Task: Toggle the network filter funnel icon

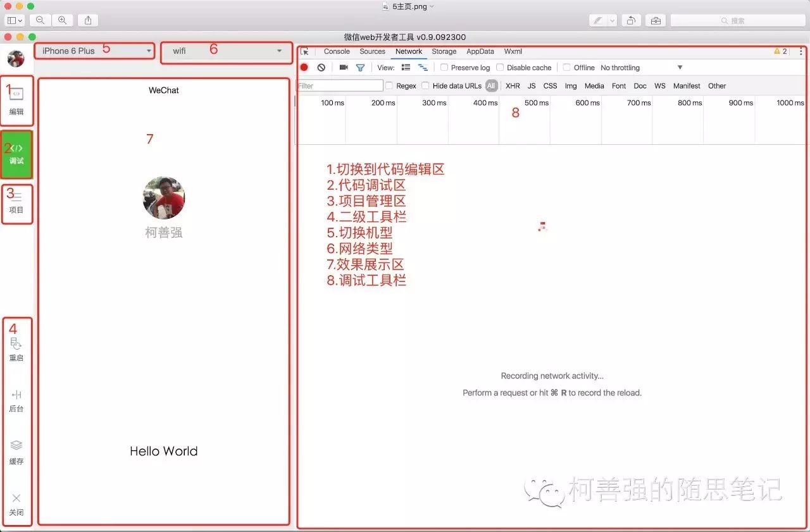Action: [360, 67]
